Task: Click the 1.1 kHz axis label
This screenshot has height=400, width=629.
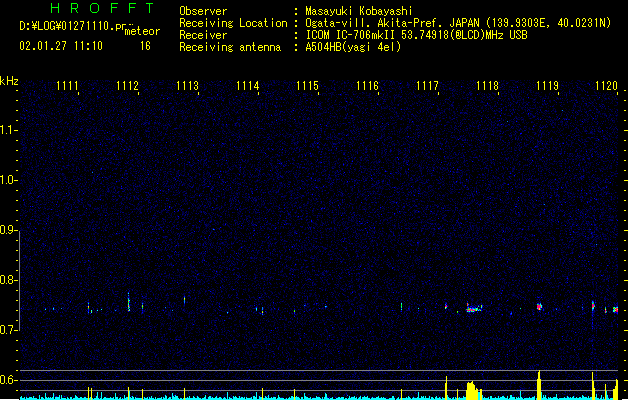Action: [x=8, y=130]
